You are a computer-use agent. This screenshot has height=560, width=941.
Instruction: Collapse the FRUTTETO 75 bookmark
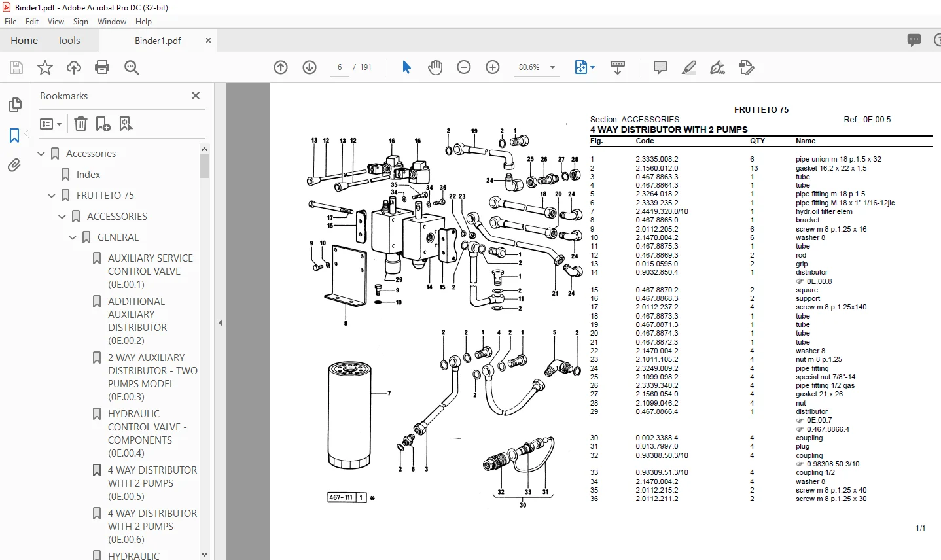coord(52,196)
